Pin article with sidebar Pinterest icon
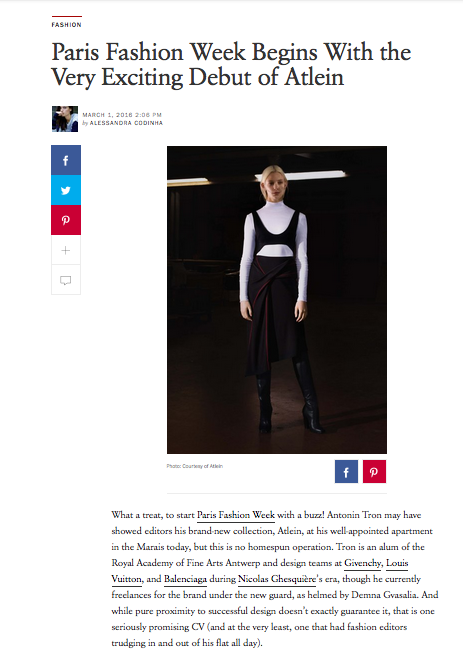This screenshot has width=463, height=655. coord(66,220)
